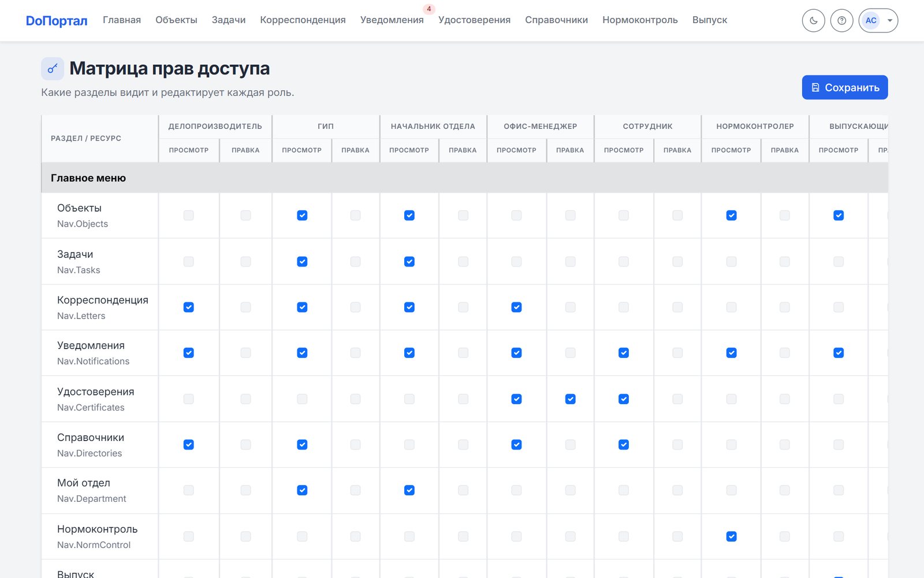
Task: Enable Задачи view for Офис-менеджер
Action: coord(516,262)
